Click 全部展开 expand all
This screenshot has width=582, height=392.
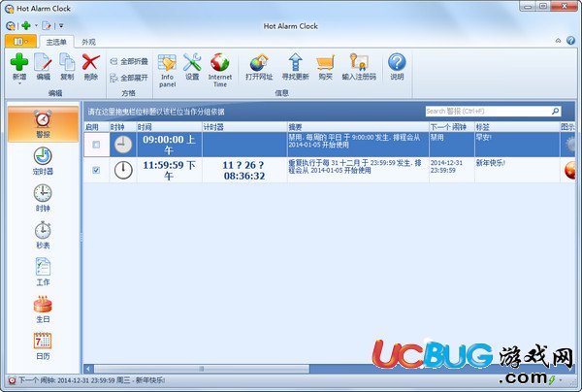click(x=129, y=78)
